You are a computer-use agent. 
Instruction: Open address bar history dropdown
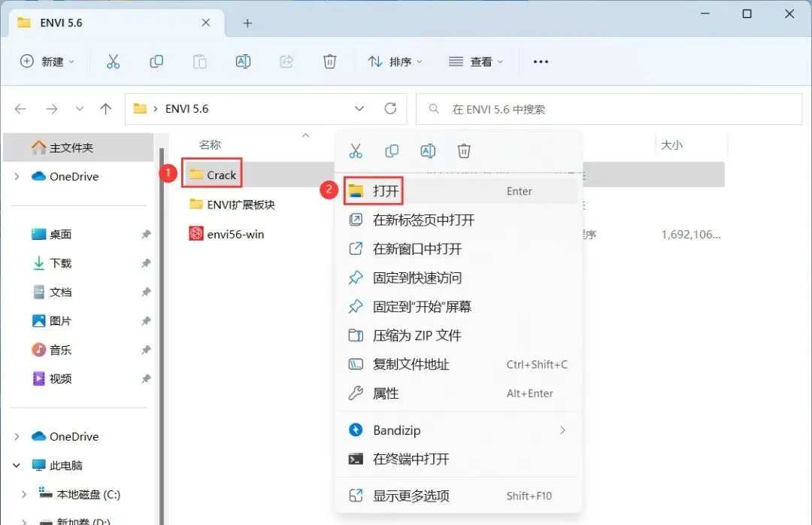click(359, 109)
